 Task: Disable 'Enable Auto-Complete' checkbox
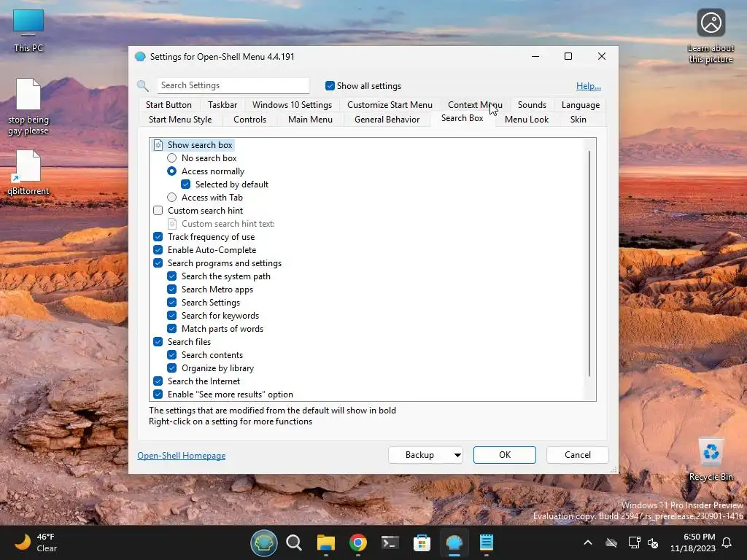tap(158, 250)
